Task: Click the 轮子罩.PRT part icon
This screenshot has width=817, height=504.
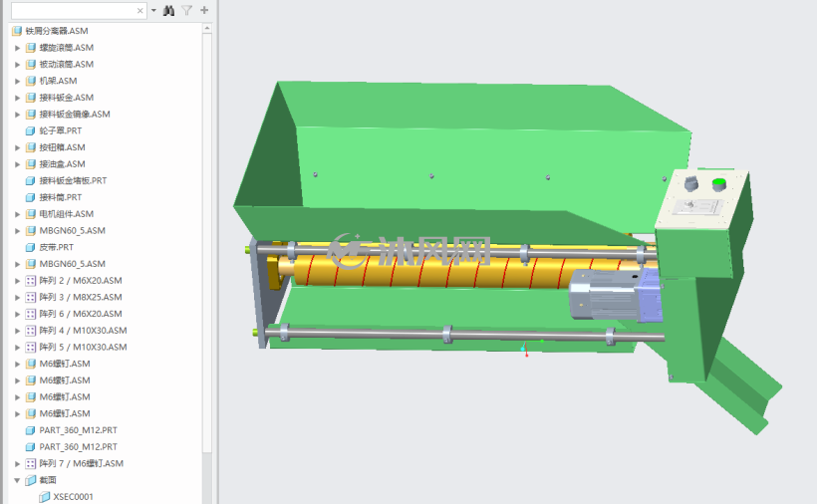Action: pos(31,130)
